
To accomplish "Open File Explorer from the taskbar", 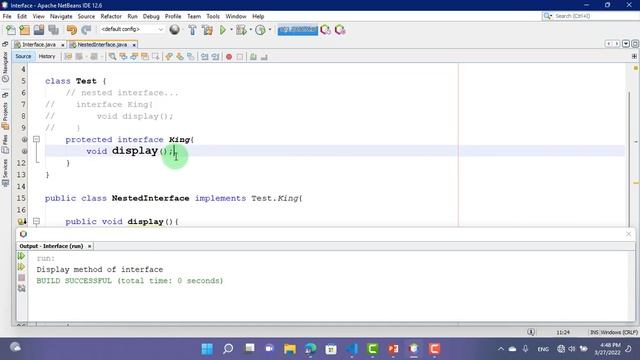I will click(290, 349).
